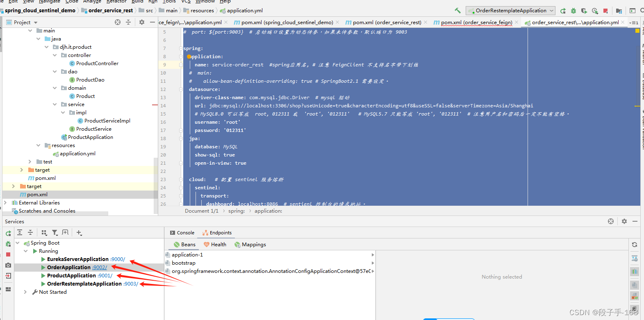This screenshot has height=320, width=644.
Task: Open the Filter menu in Services toolbar
Action: [x=55, y=232]
